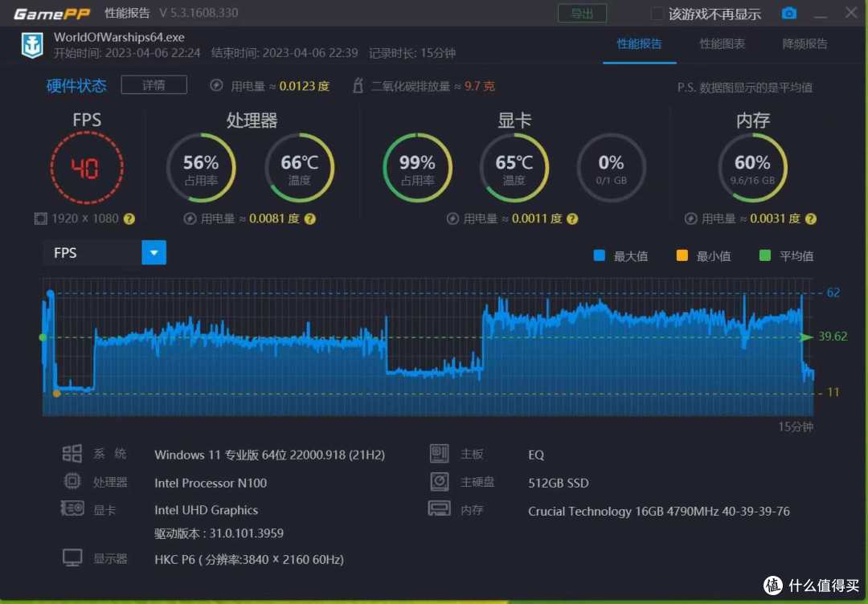The width and height of the screenshot is (868, 604).
Task: Switch to the 性能图表 tab
Action: (722, 44)
